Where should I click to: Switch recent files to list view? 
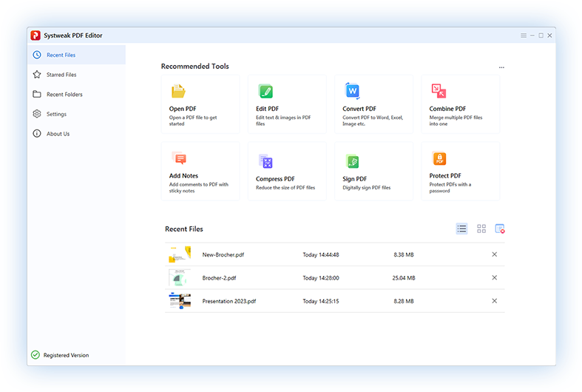pos(461,229)
